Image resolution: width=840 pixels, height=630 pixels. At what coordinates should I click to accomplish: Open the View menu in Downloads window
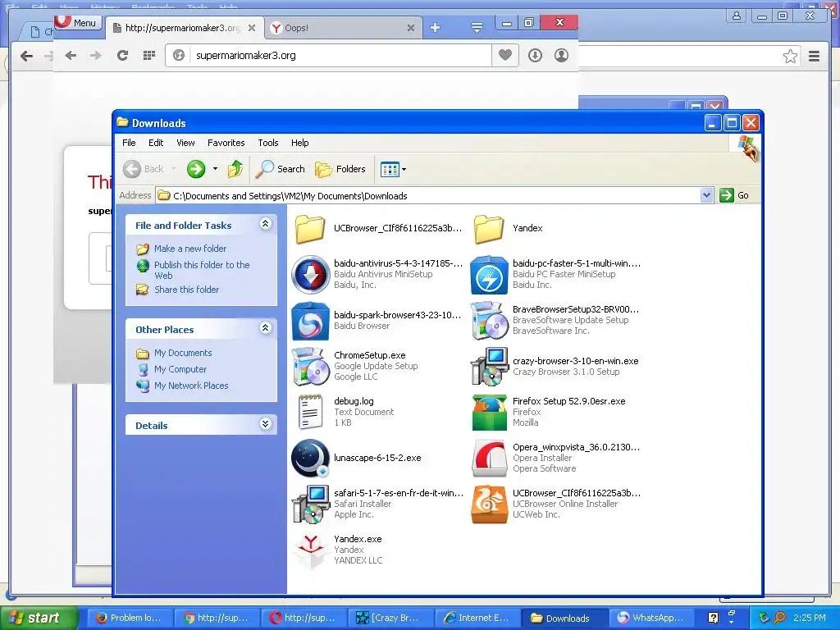click(x=185, y=143)
